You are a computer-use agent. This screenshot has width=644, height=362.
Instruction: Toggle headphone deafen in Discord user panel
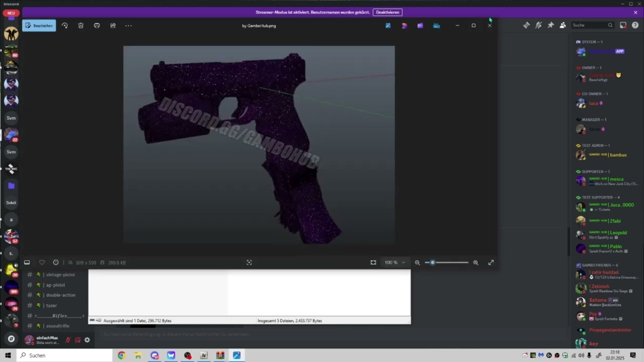click(x=77, y=340)
